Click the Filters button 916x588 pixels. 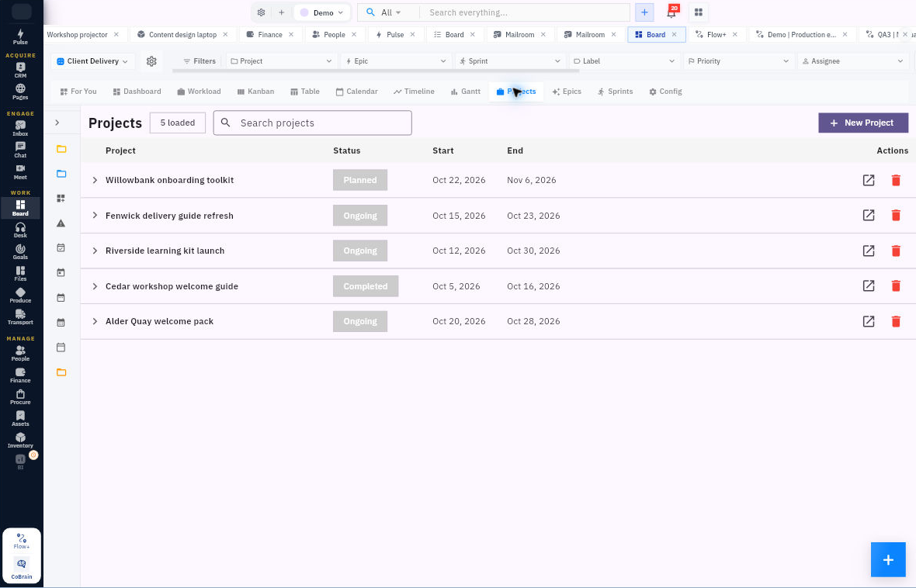point(200,61)
